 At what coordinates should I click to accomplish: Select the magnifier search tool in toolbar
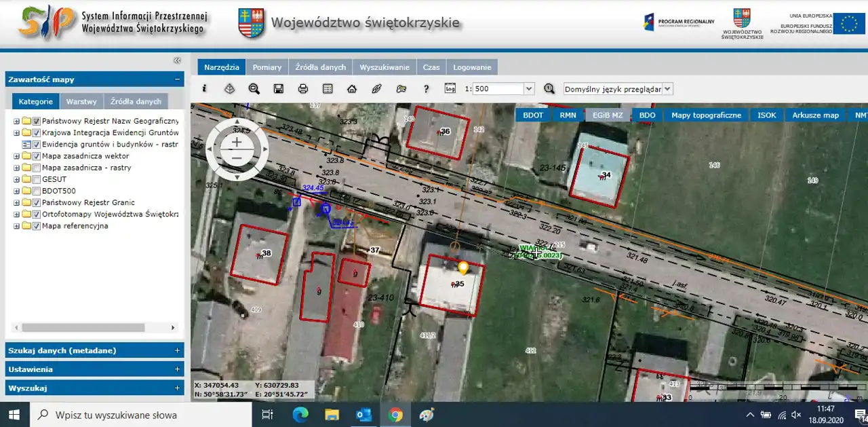[254, 89]
